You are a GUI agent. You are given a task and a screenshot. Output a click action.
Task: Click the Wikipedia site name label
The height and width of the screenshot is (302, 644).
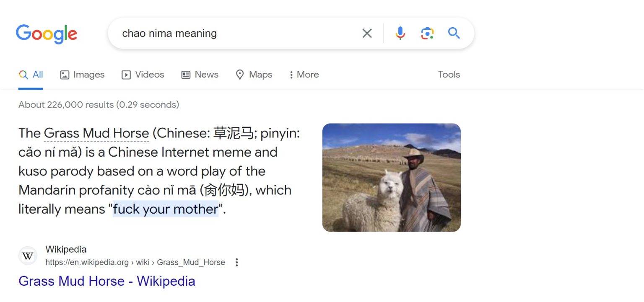[66, 250]
